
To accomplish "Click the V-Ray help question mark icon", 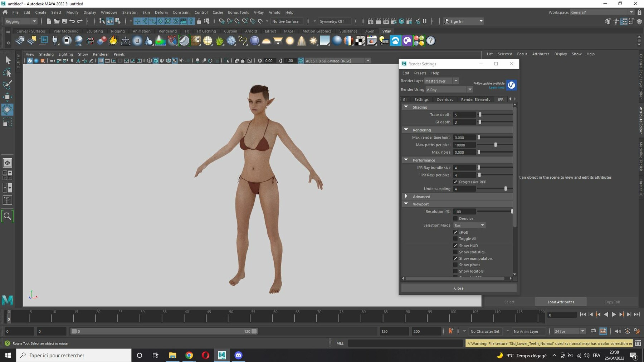I will [x=431, y=41].
